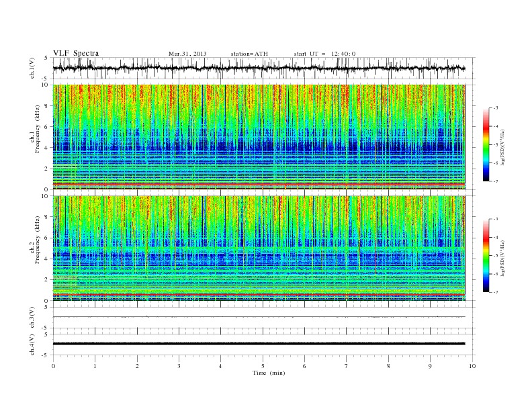The height and width of the screenshot is (411, 532).
Task: Click the "2" kHz tick on ch.1 spectrogram axis
Action: point(47,169)
